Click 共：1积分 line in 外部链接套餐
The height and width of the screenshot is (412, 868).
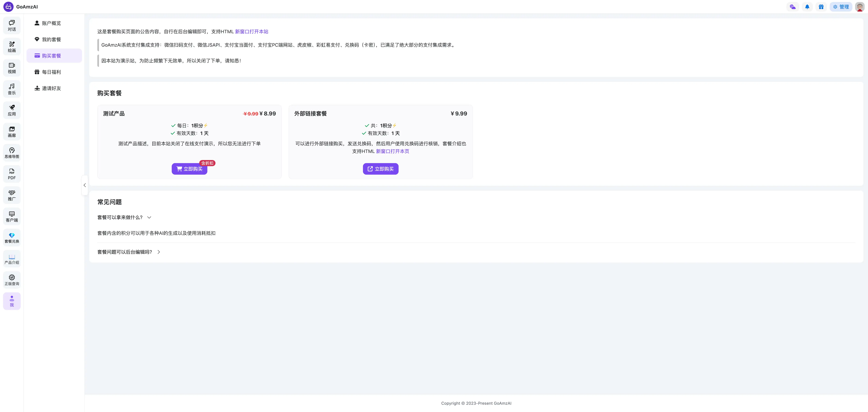(380, 126)
